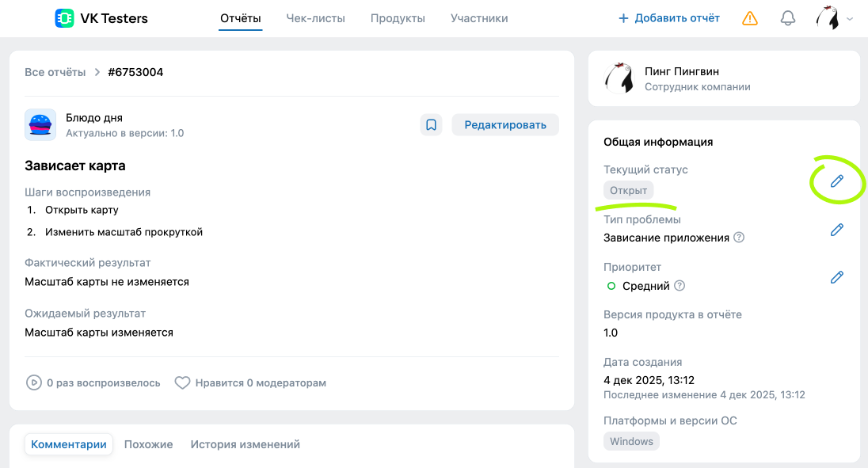This screenshot has width=868, height=468.
Task: Show help for Зависание приложения
Action: [739, 238]
